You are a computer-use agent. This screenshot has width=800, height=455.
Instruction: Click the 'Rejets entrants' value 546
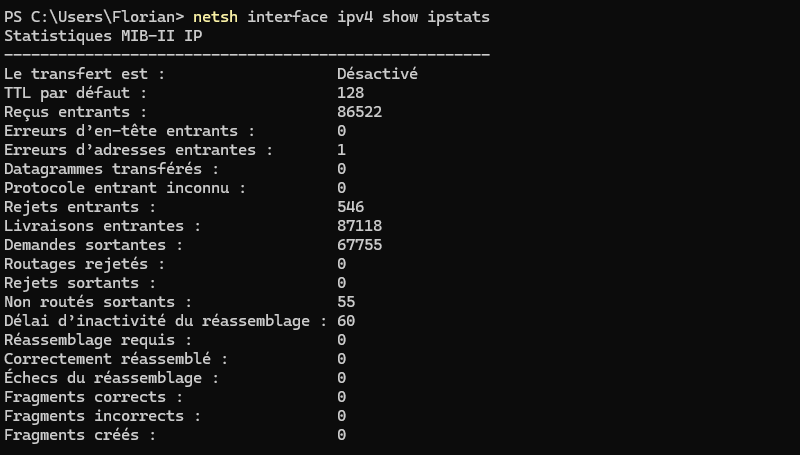[x=350, y=207]
